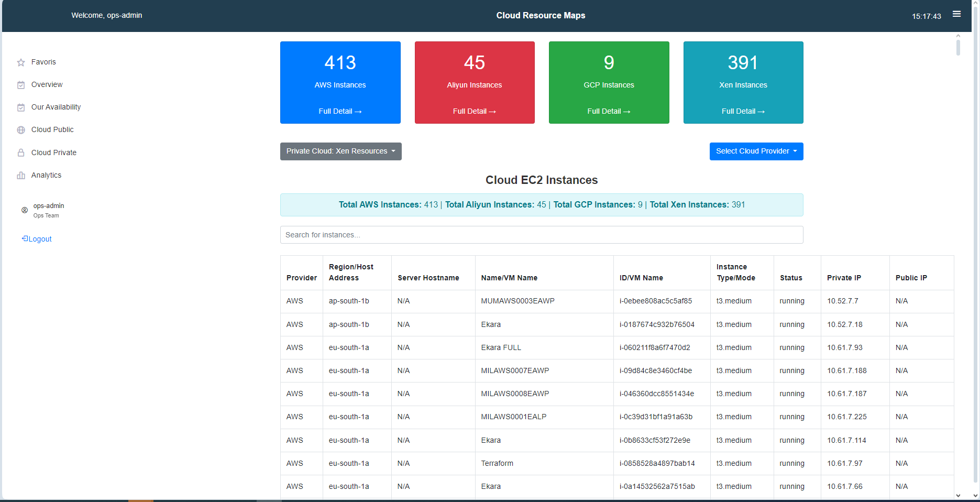Click the Overview calendar icon
980x502 pixels.
(x=21, y=85)
